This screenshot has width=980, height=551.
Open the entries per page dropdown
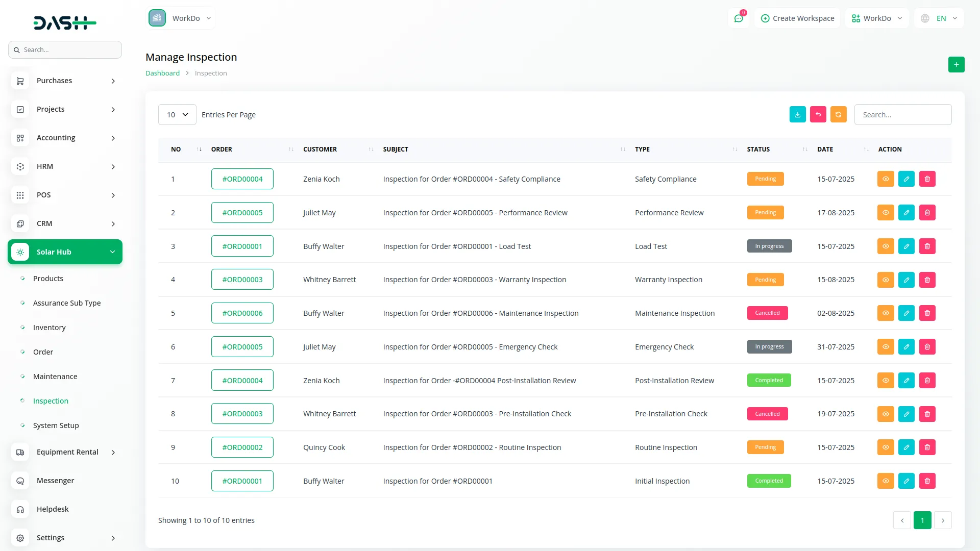177,115
